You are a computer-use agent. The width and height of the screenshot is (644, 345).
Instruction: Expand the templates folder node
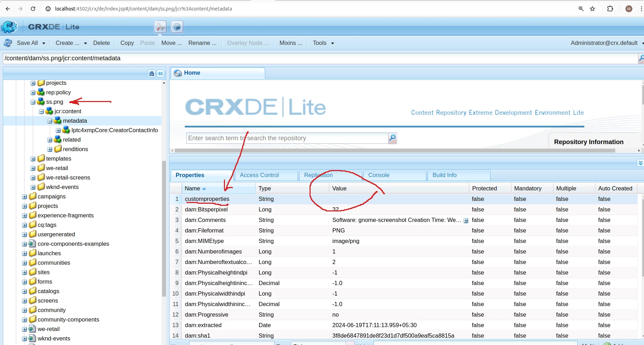pos(33,159)
